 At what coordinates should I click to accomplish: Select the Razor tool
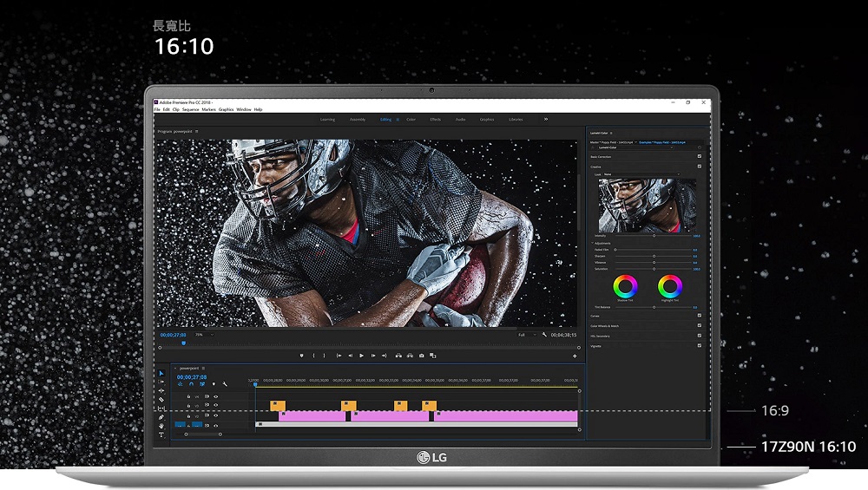click(x=161, y=399)
